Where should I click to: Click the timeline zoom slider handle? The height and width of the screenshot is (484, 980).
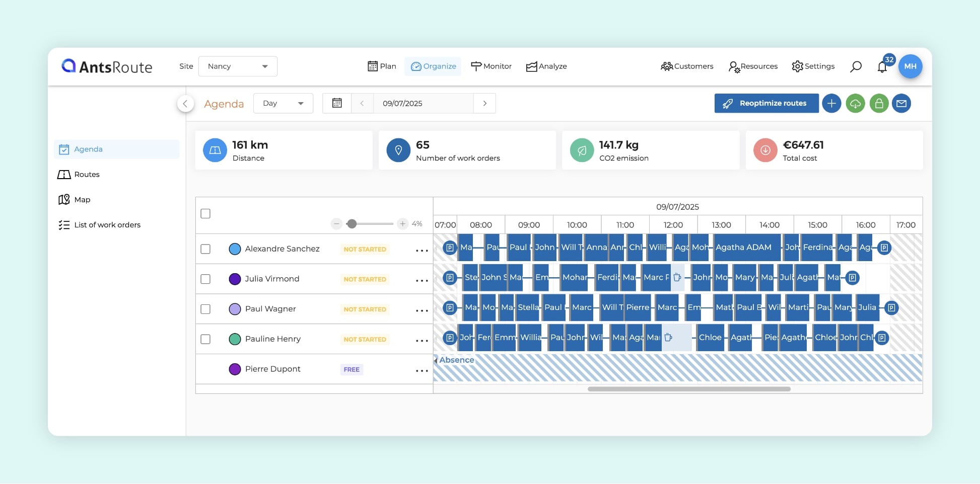tap(352, 224)
